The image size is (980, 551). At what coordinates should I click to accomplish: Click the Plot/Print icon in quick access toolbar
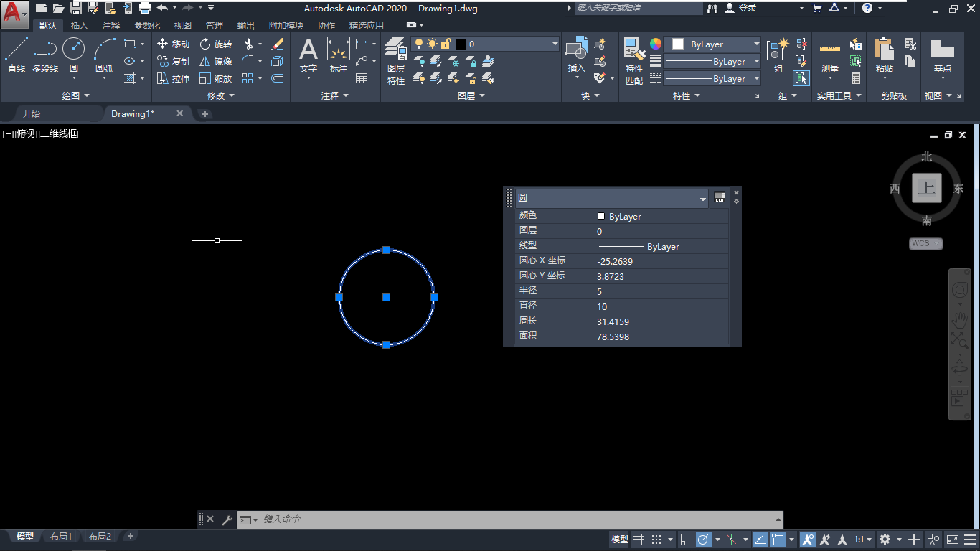(x=144, y=8)
